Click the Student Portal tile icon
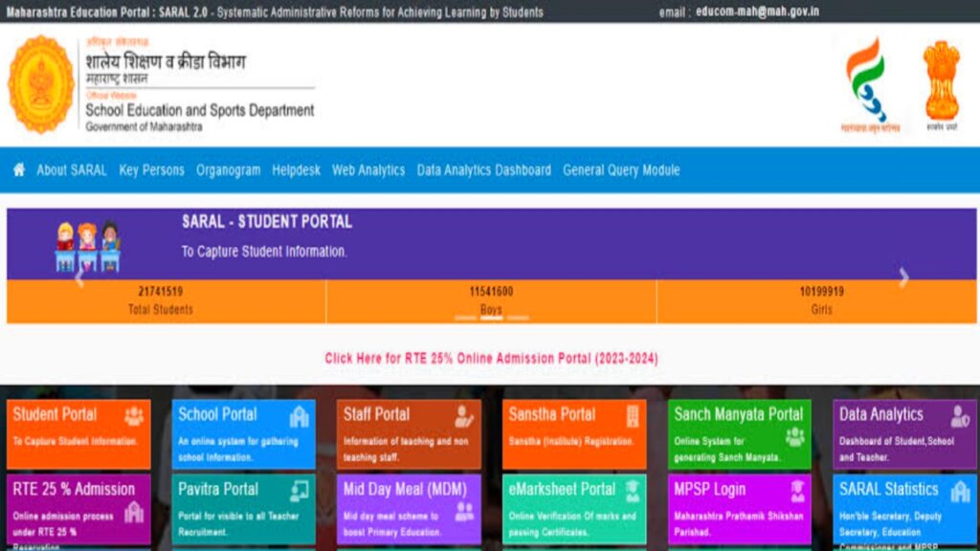The height and width of the screenshot is (551, 980). 134,415
